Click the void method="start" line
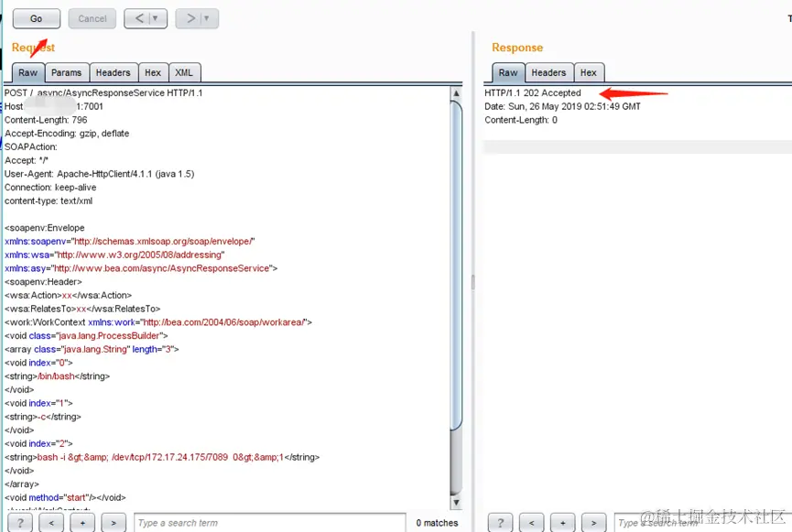The image size is (792, 532). point(65,497)
